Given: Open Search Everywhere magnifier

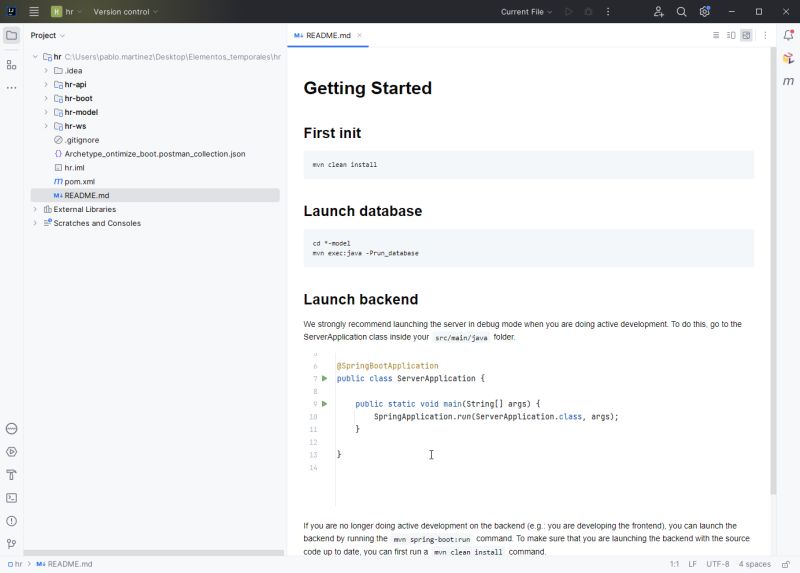Looking at the screenshot, I should pyautogui.click(x=682, y=11).
